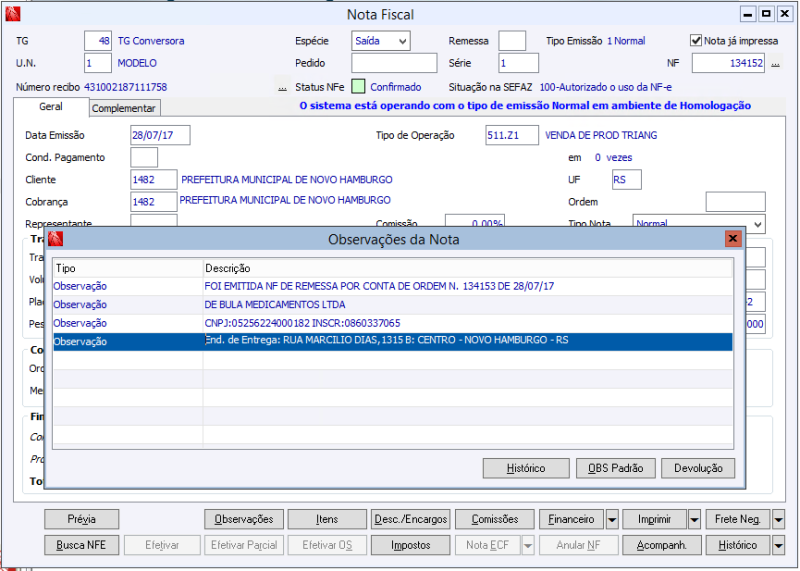Click the Número recibo value 431002187111758
Viewport: 800px width, 571px height.
pyautogui.click(x=126, y=87)
